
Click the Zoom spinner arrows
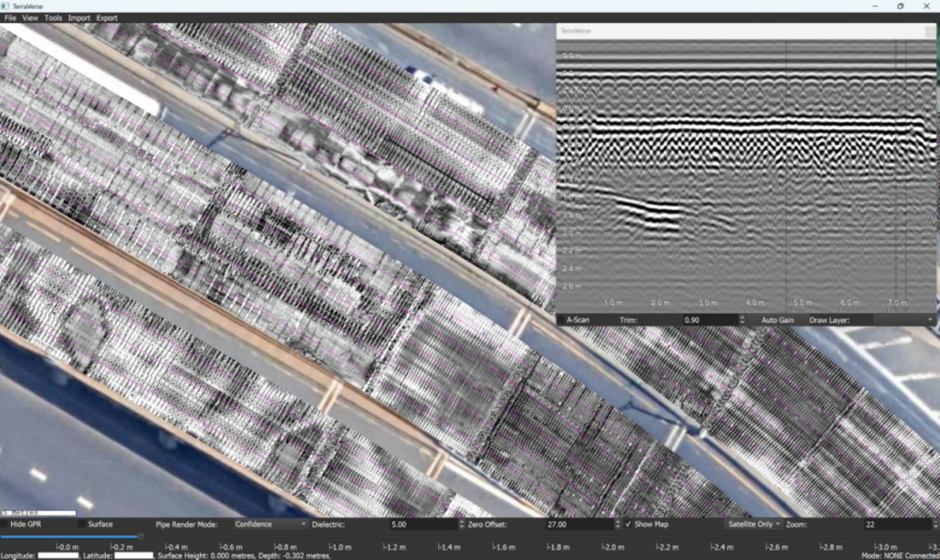(x=935, y=524)
